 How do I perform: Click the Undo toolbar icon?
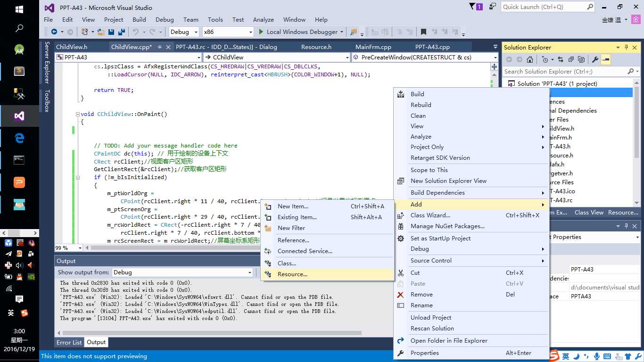pos(136,32)
